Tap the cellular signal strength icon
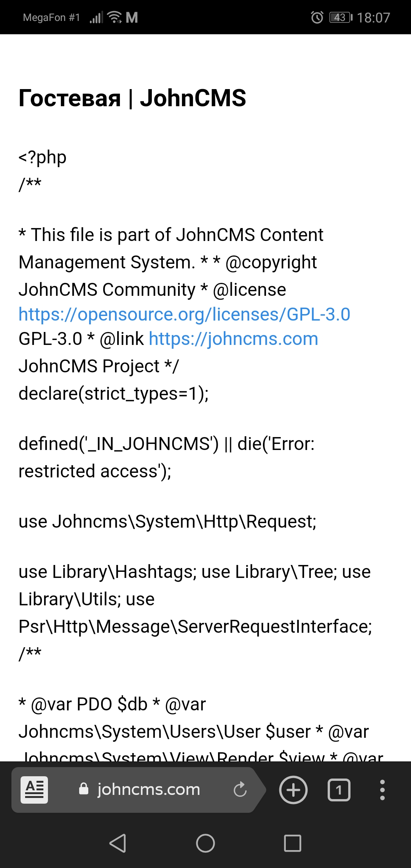411x868 pixels. coord(96,18)
